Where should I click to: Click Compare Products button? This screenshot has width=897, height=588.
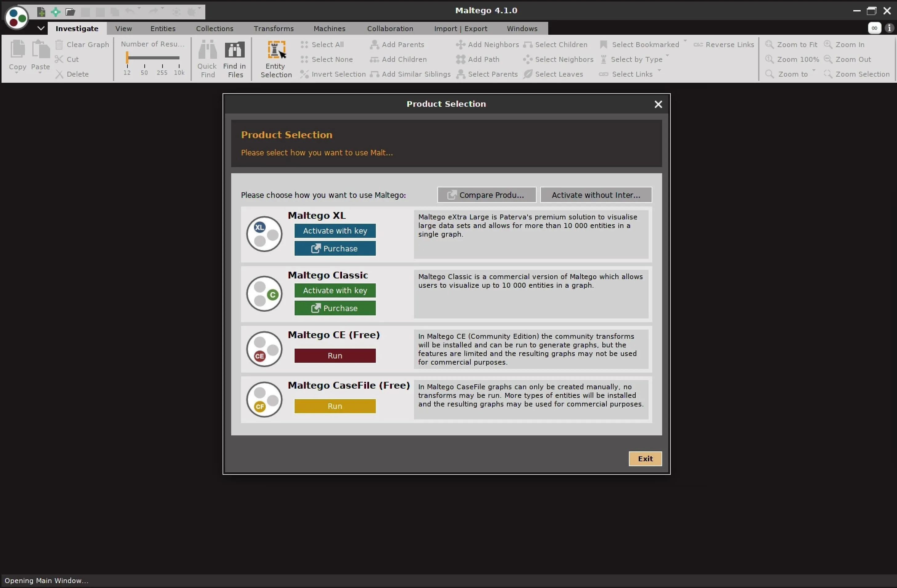click(x=487, y=195)
